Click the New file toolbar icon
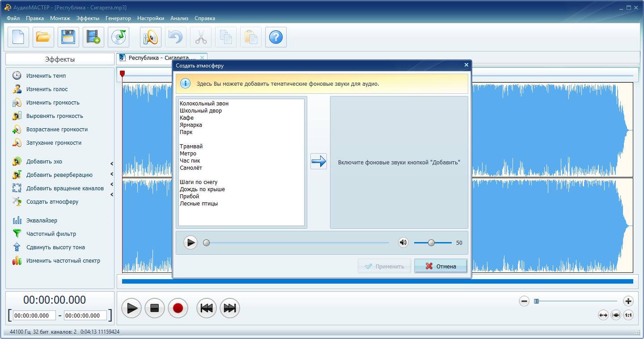The width and height of the screenshot is (644, 339). pyautogui.click(x=18, y=37)
